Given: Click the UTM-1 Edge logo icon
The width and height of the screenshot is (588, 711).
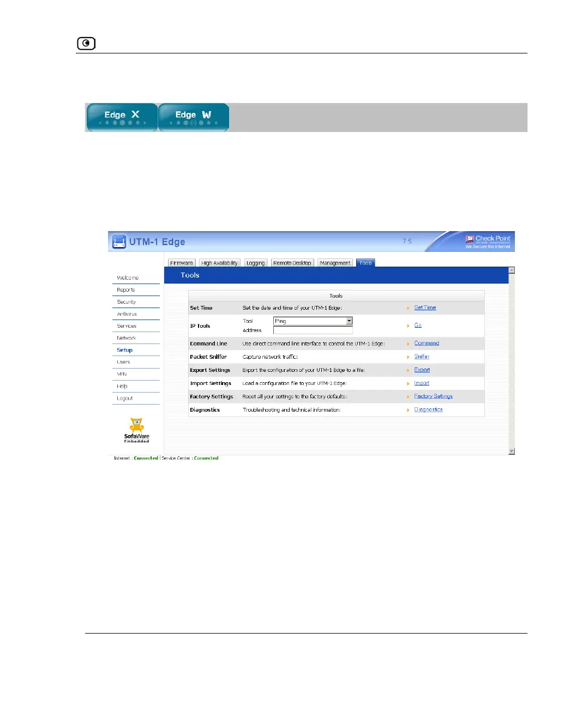Looking at the screenshot, I should [119, 242].
